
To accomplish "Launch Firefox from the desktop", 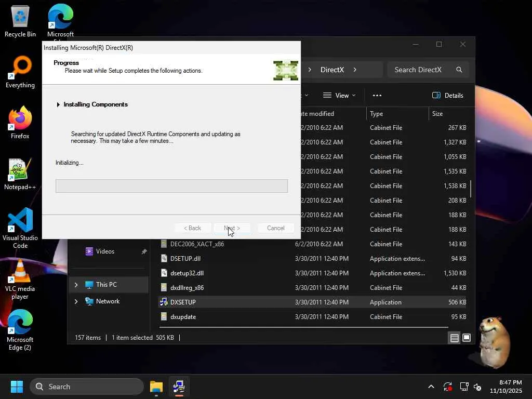I will [x=20, y=123].
